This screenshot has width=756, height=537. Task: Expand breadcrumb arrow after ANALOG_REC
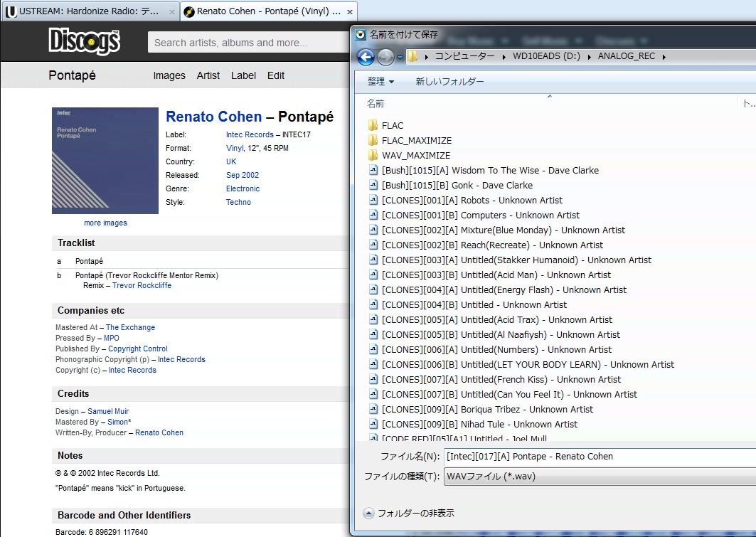click(x=664, y=57)
